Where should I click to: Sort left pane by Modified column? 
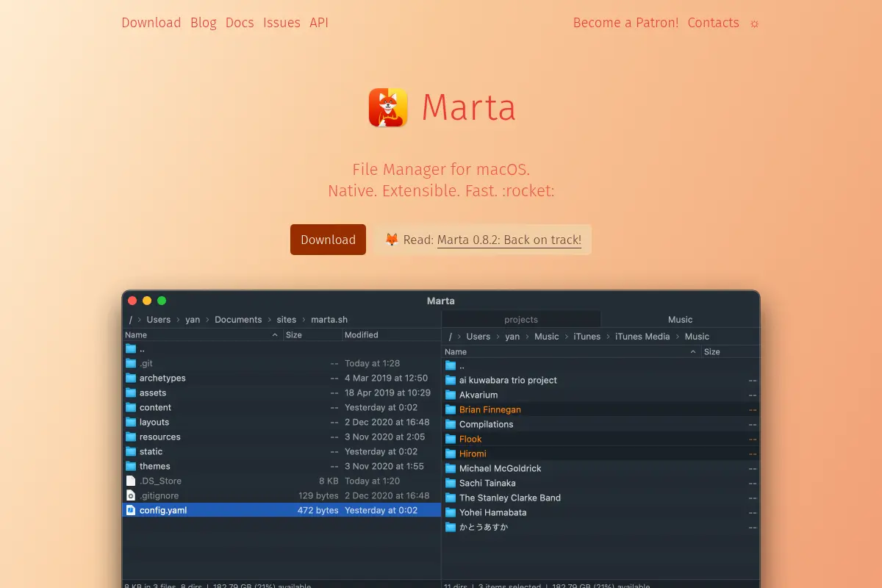click(392, 334)
